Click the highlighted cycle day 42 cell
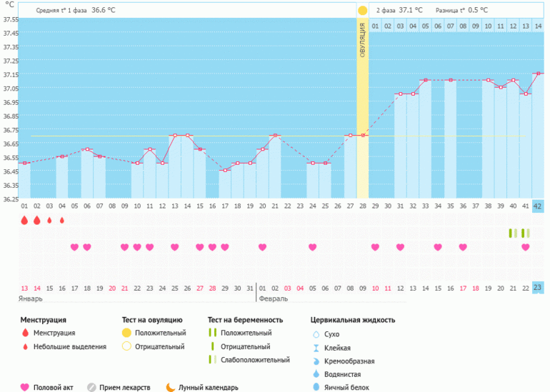 pos(538,206)
